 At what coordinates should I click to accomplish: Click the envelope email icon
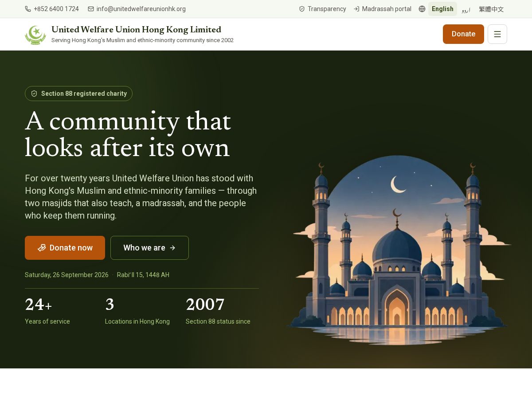tap(91, 9)
